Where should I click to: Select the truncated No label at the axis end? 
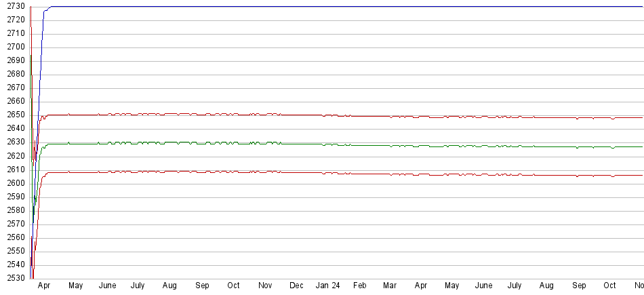638,286
